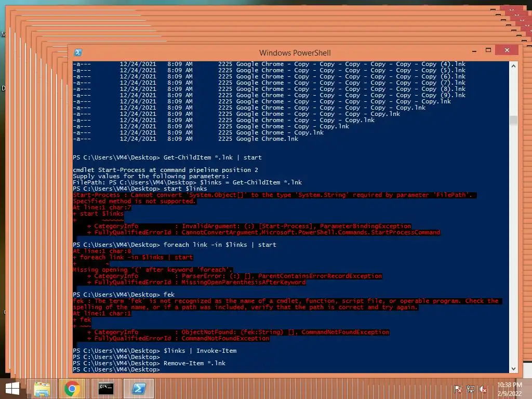Screen dimensions: 532x399
Task: Click the 'ParameterBindingException' CategoryInfo line
Action: [x=249, y=226]
